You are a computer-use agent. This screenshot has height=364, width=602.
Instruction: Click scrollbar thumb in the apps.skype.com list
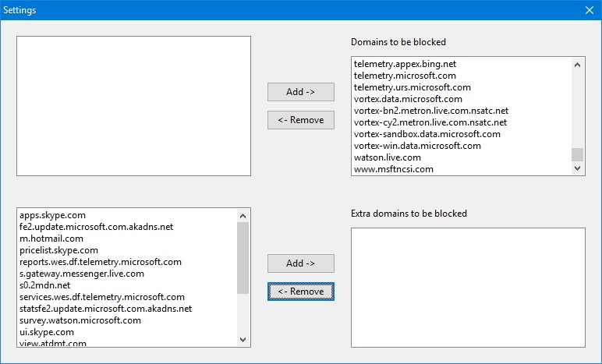[x=243, y=258]
